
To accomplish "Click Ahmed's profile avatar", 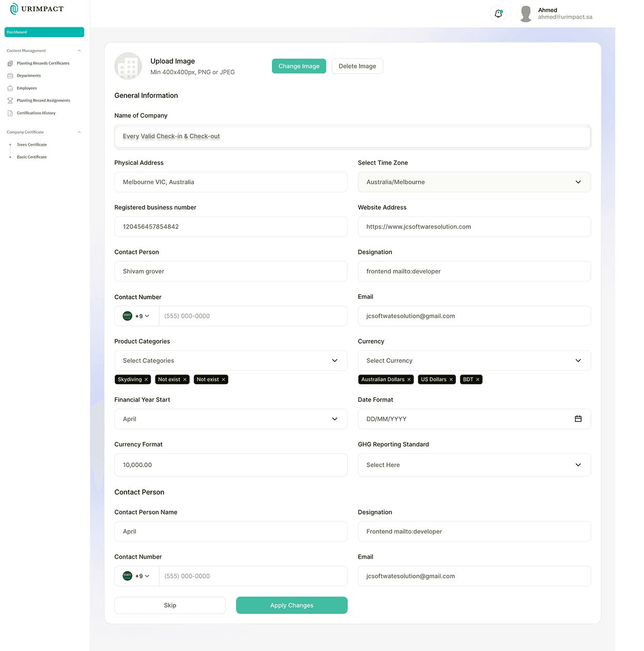I will tap(526, 14).
